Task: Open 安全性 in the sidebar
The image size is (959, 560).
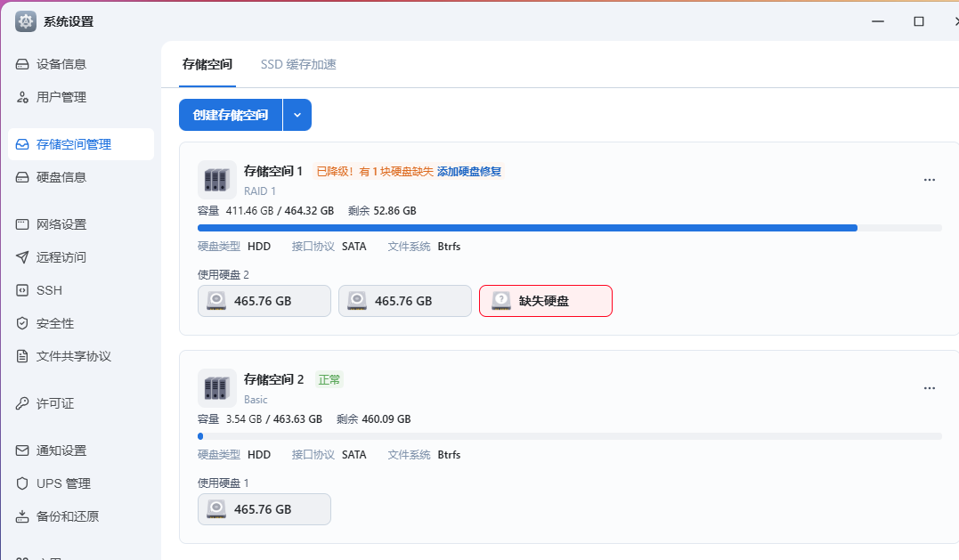Action: point(81,323)
